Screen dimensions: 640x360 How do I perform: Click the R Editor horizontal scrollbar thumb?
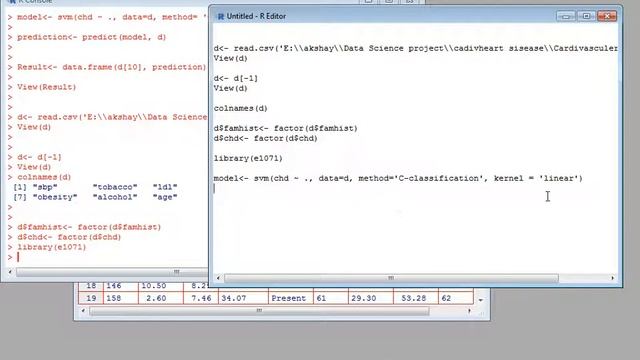(391, 278)
